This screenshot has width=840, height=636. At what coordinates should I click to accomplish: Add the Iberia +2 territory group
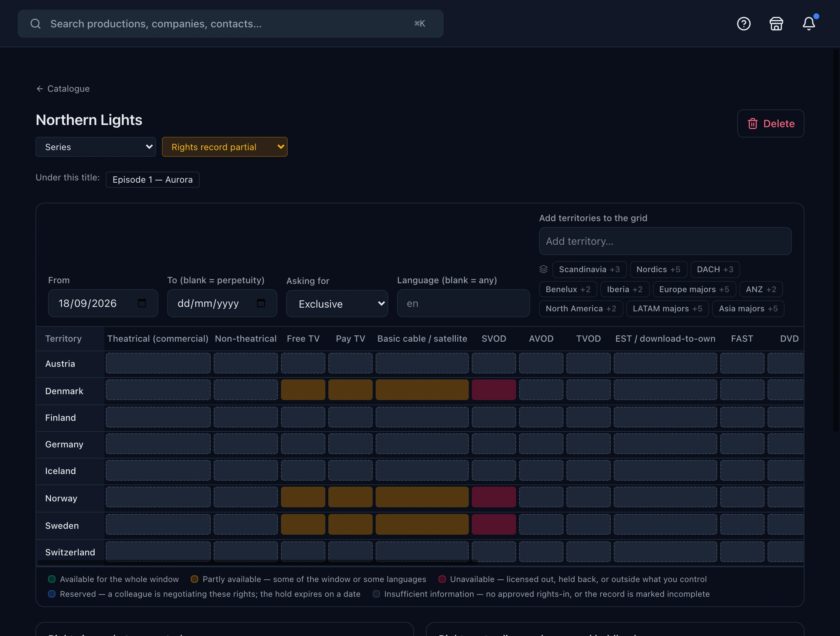point(625,289)
